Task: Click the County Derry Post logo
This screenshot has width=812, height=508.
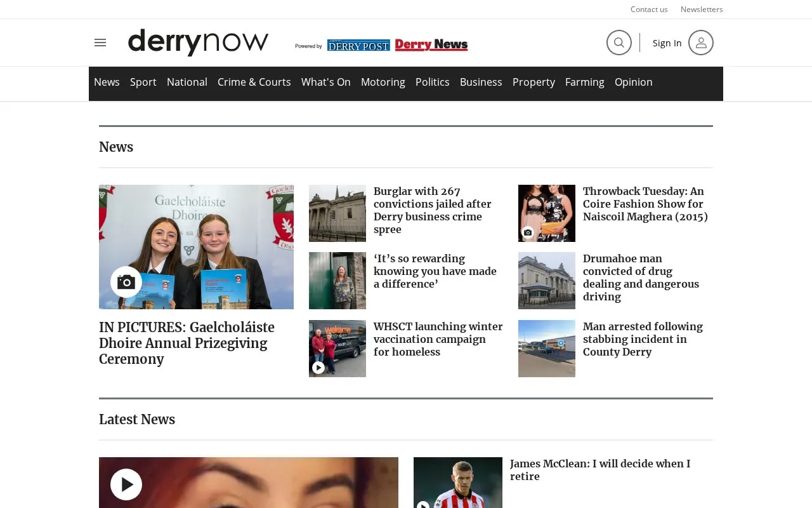Action: (x=358, y=45)
